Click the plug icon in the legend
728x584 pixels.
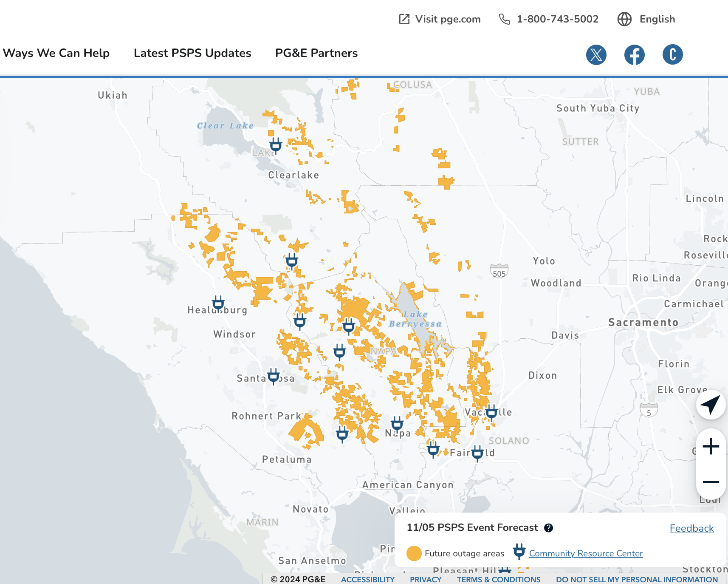519,551
